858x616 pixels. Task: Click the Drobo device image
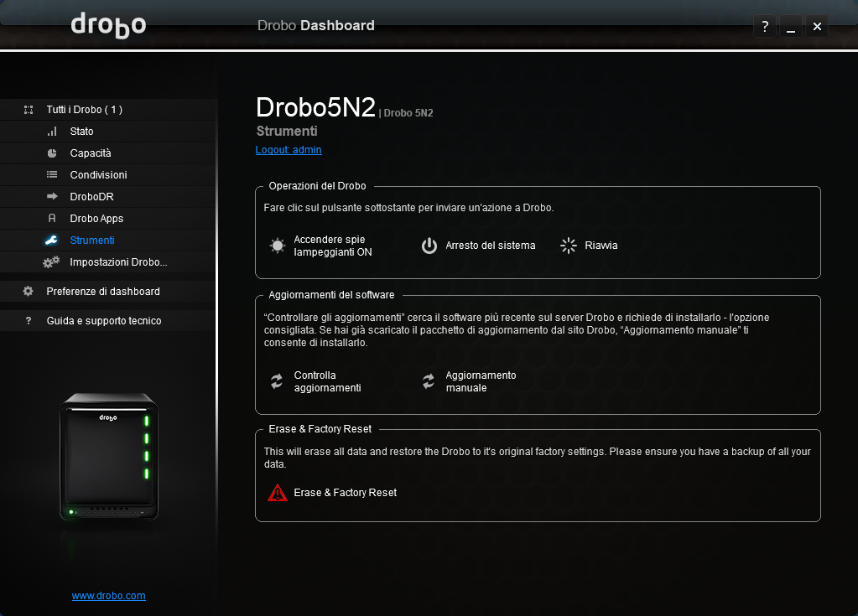[108, 457]
